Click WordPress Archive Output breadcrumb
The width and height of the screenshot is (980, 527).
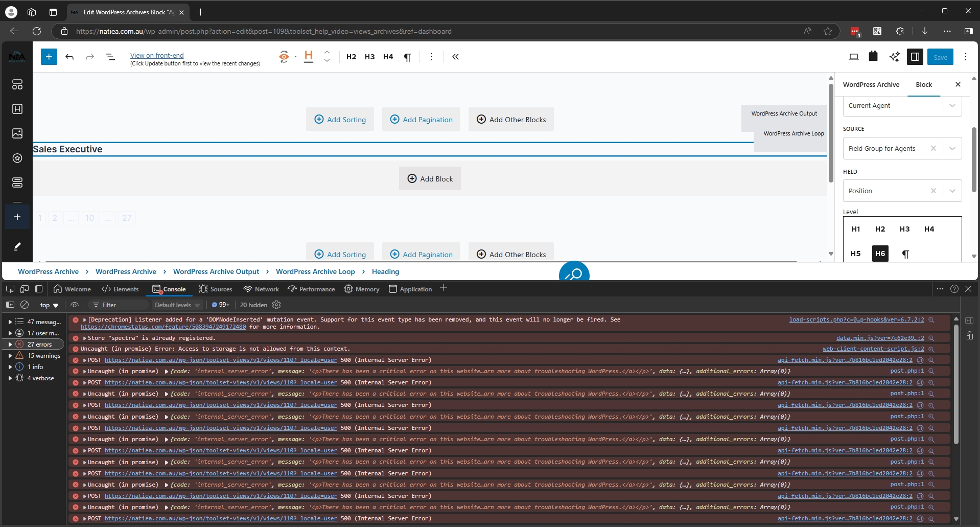click(216, 271)
